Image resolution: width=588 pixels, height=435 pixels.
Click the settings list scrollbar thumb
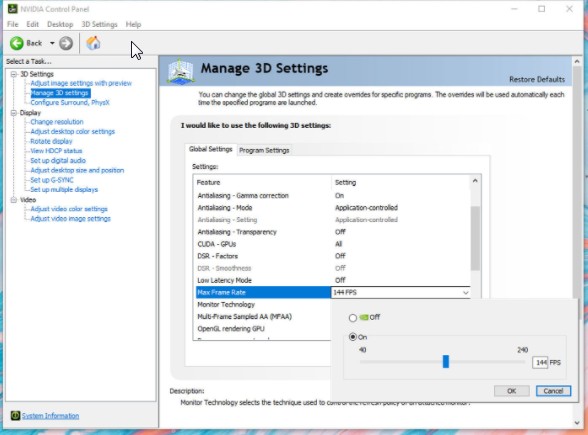point(475,238)
